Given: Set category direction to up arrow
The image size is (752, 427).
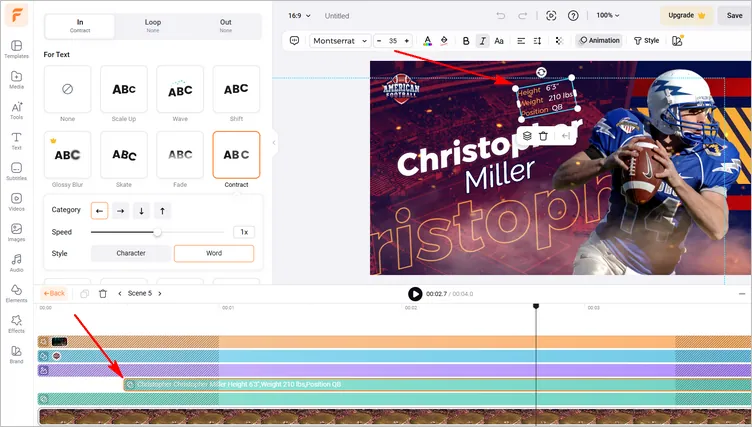Looking at the screenshot, I should point(163,211).
